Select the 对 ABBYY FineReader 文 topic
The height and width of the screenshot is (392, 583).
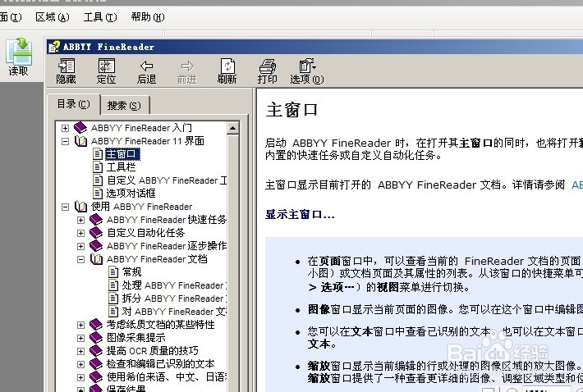[174, 312]
